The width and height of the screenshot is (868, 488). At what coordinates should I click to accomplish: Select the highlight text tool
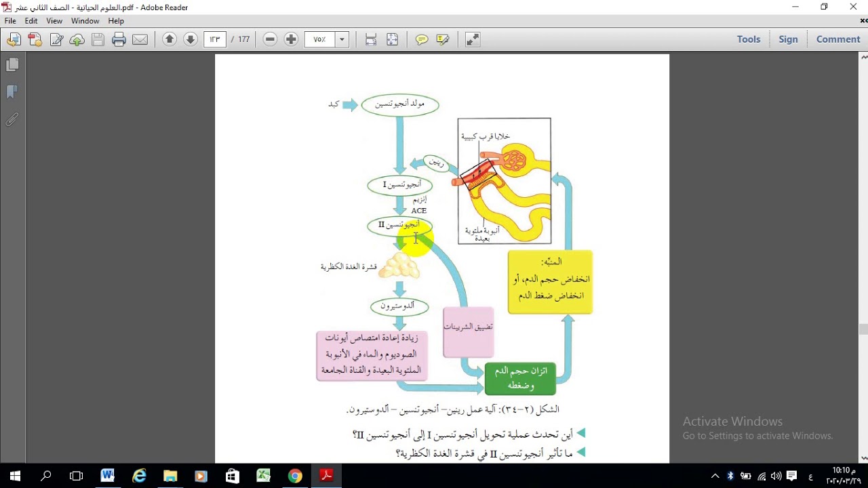point(443,39)
